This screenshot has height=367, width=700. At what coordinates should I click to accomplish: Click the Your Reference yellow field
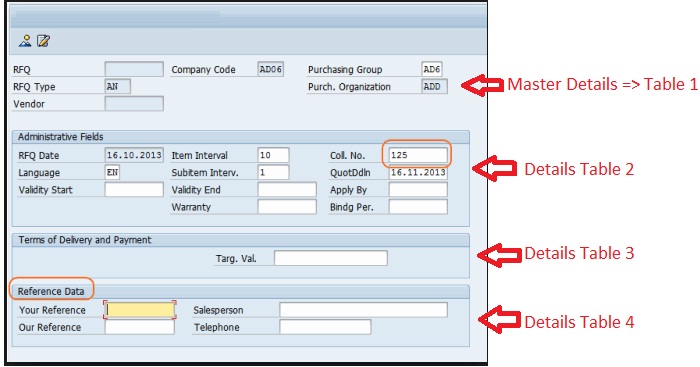tap(140, 310)
